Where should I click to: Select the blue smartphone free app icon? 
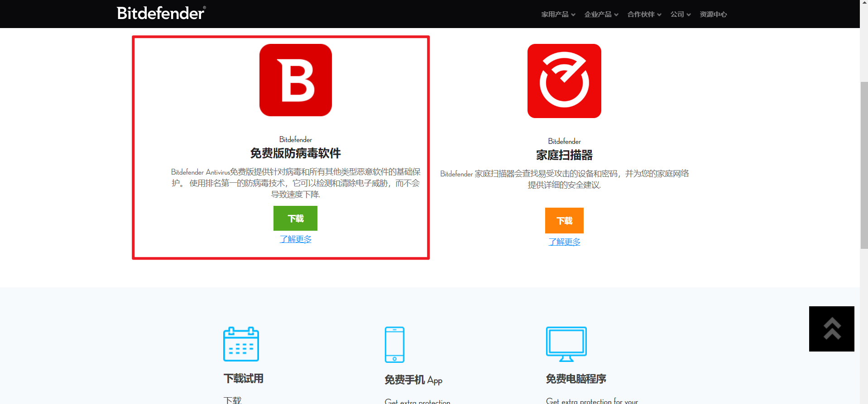pyautogui.click(x=394, y=344)
